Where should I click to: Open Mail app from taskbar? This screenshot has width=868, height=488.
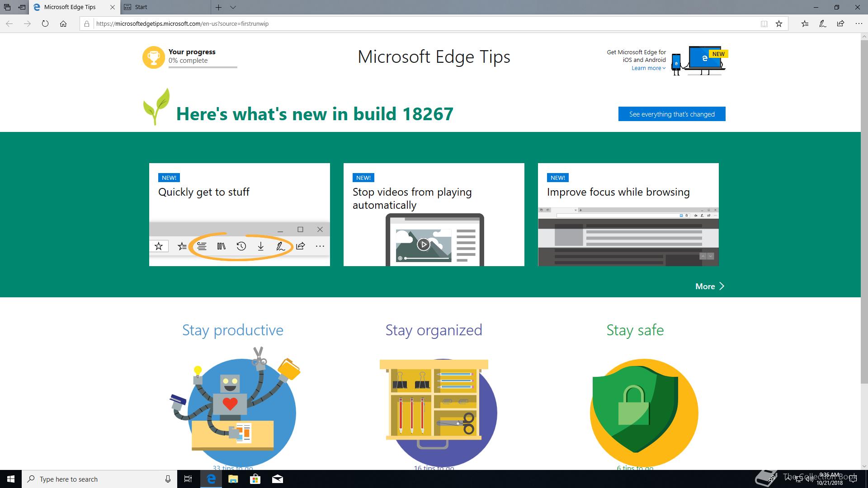pos(278,479)
